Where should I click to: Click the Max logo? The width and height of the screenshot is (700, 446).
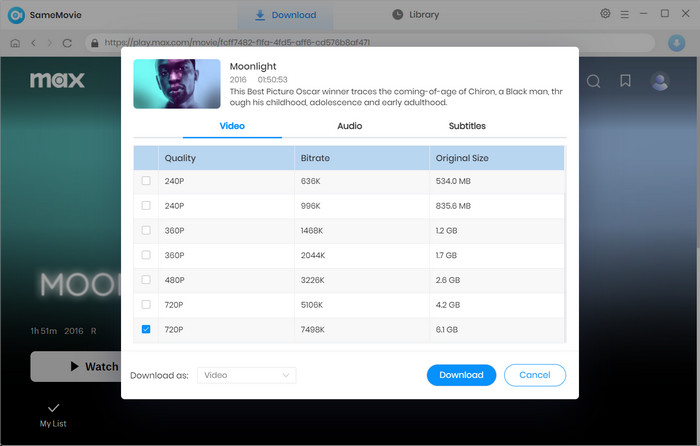pyautogui.click(x=57, y=80)
